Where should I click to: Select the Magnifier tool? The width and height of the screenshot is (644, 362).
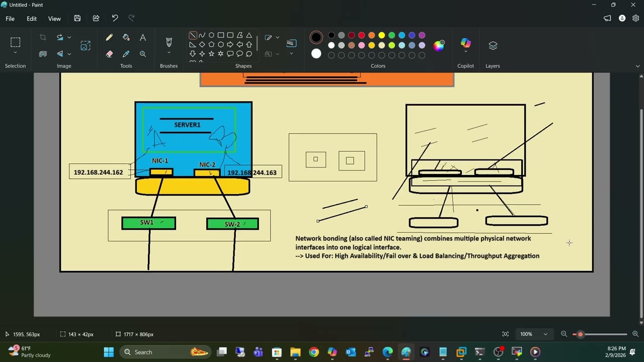[x=143, y=54]
